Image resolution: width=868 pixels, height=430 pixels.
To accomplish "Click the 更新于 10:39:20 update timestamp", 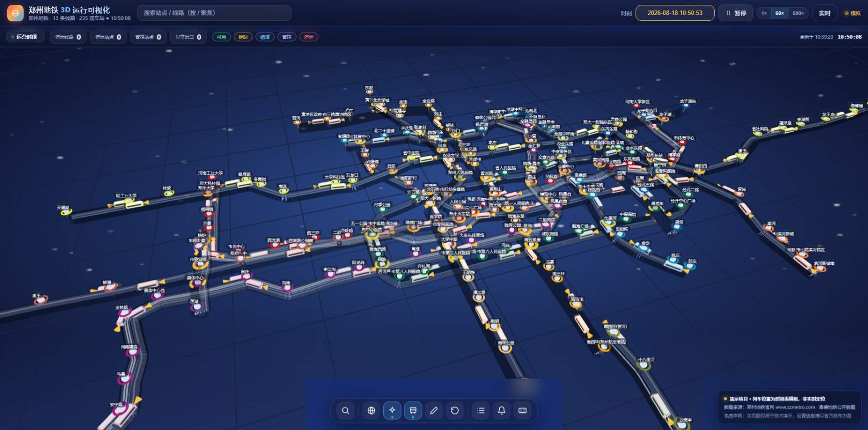I will click(x=816, y=37).
